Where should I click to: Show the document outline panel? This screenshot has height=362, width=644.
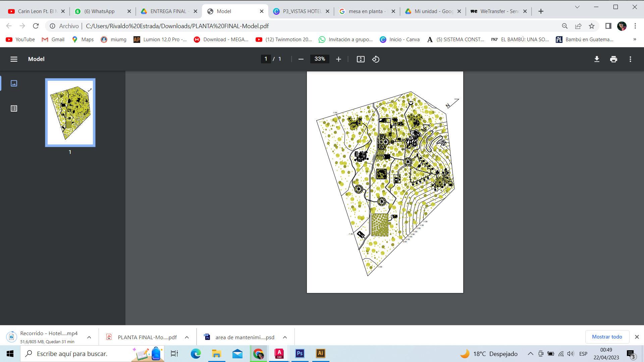(14, 108)
